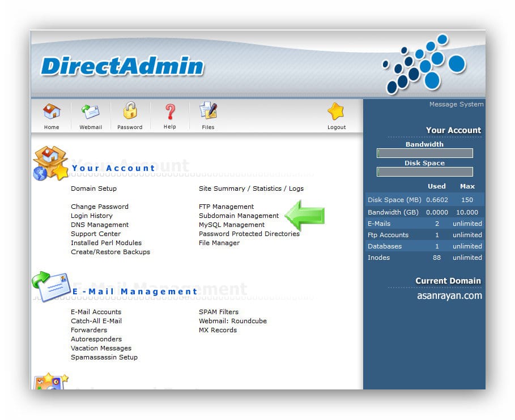Screen dimensions: 515x420
Task: Open SPAM Filters
Action: pyautogui.click(x=219, y=312)
